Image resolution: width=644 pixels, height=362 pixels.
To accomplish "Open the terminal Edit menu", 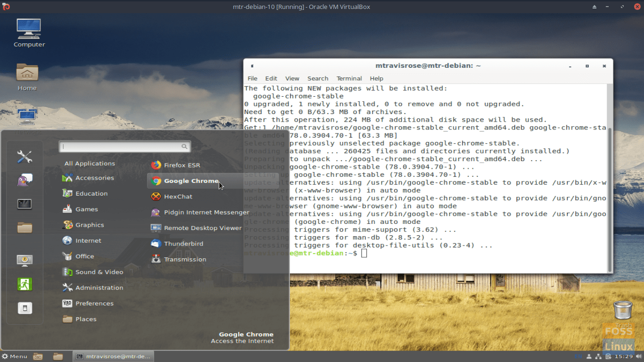I will pyautogui.click(x=271, y=79).
